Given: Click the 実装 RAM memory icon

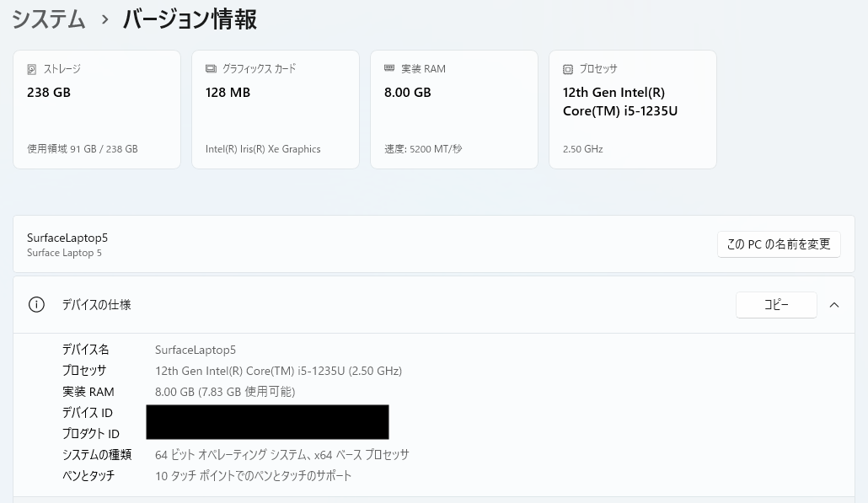Looking at the screenshot, I should (x=389, y=68).
